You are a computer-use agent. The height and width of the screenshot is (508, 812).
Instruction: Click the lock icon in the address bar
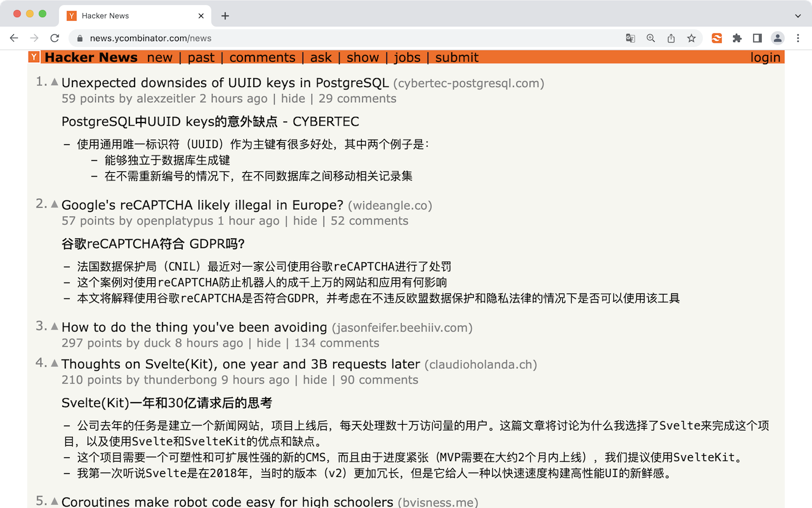80,38
